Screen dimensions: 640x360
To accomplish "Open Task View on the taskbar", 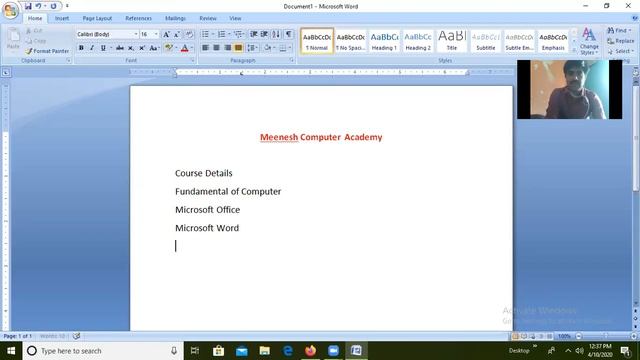I will tap(195, 351).
